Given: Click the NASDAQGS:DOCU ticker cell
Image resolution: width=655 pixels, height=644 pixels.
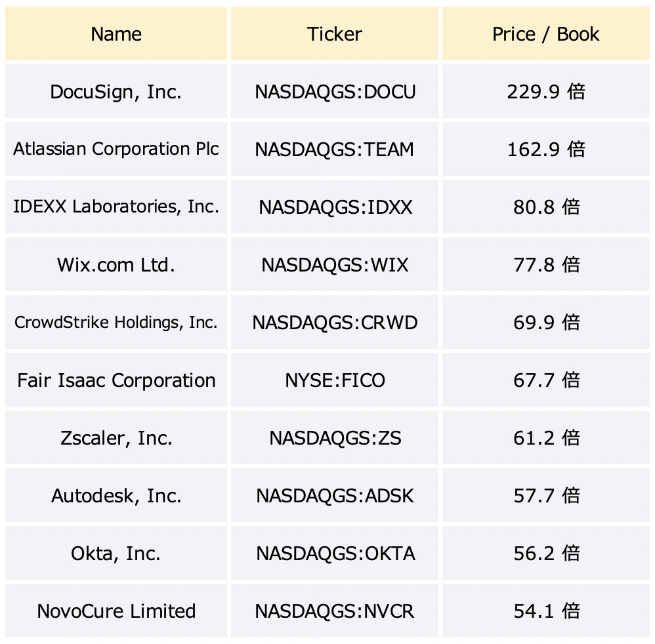Looking at the screenshot, I should [x=335, y=92].
